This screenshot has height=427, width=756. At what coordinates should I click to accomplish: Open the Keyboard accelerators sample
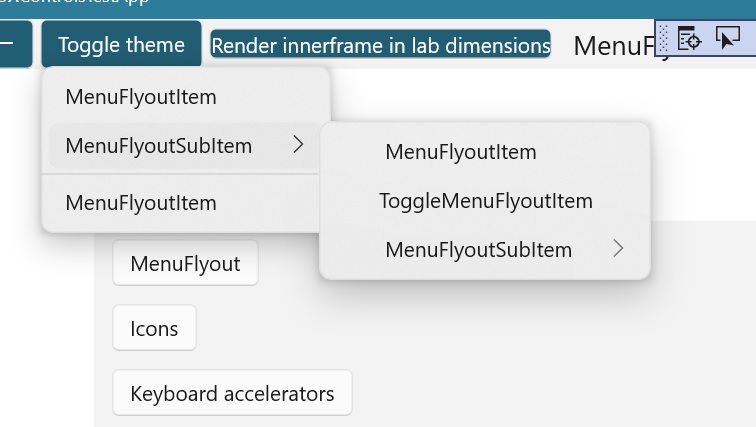click(232, 394)
